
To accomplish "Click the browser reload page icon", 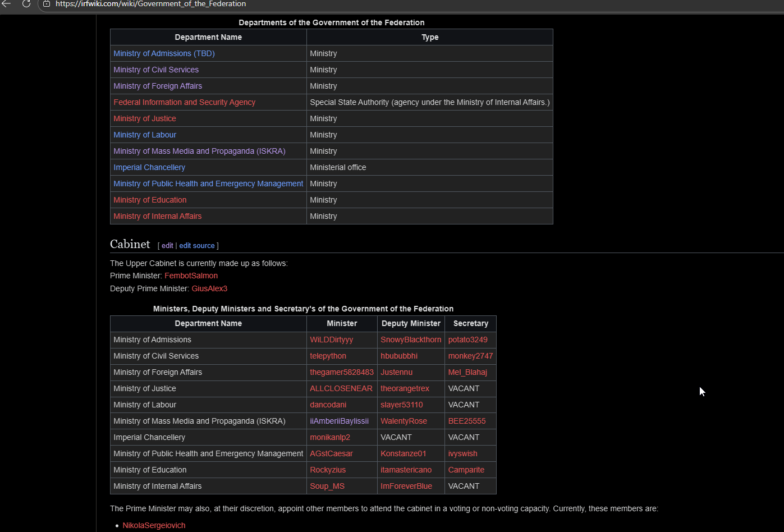I will pos(26,4).
